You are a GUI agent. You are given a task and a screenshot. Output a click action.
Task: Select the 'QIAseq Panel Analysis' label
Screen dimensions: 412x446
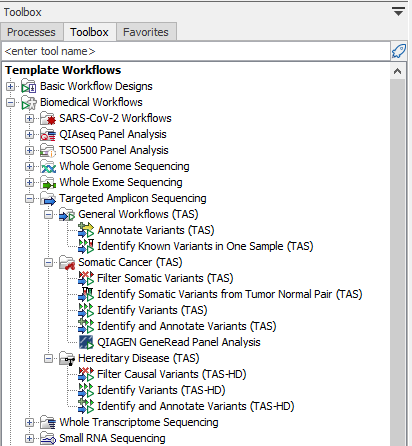[113, 134]
